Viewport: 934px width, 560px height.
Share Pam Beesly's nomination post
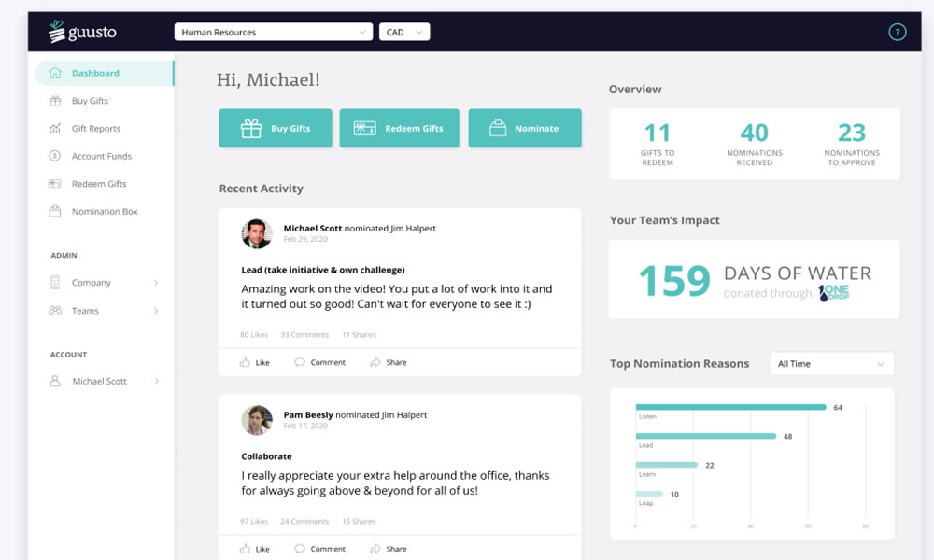pyautogui.click(x=388, y=549)
